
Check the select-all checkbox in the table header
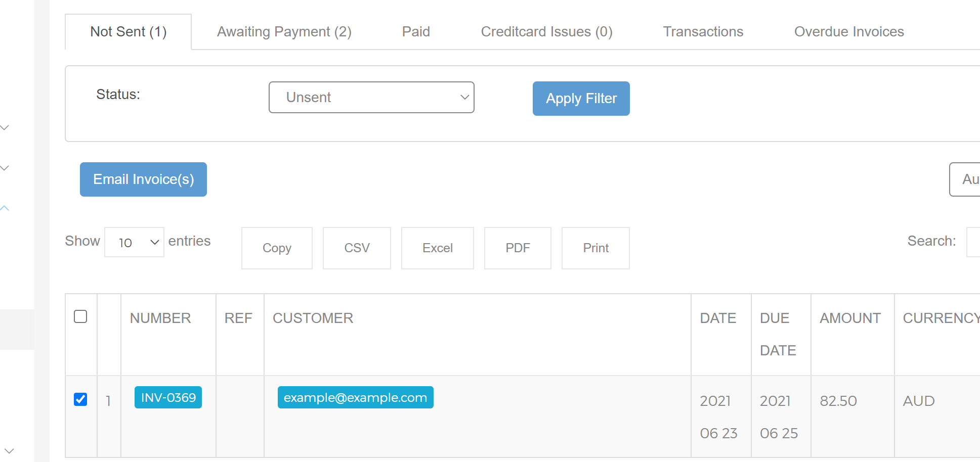pos(80,316)
